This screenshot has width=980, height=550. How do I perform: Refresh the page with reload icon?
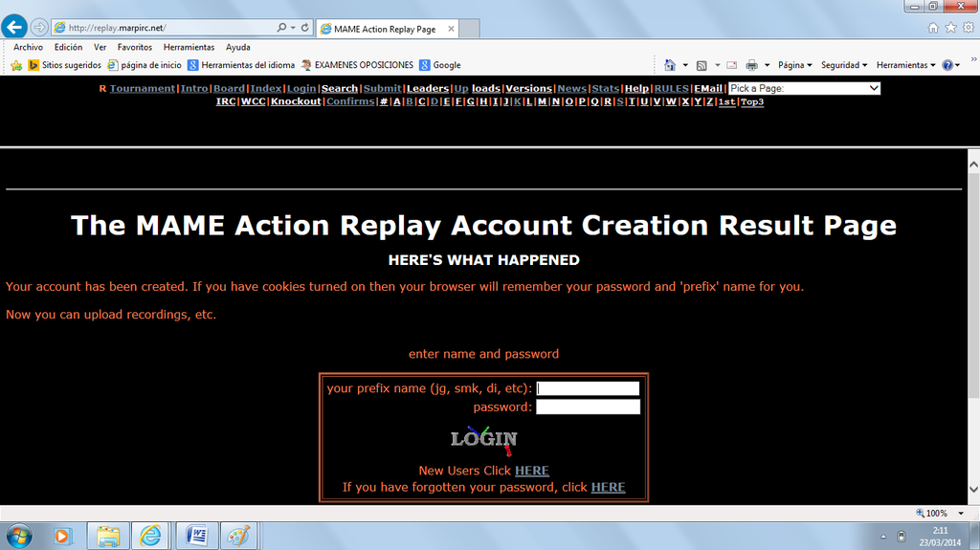click(304, 28)
